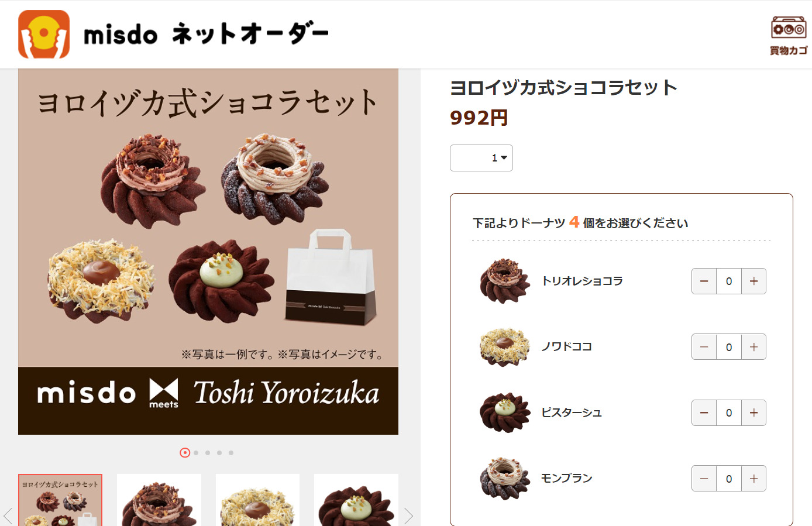Click the ノワドココ quantity field
Viewport: 812px width, 526px height.
[729, 347]
